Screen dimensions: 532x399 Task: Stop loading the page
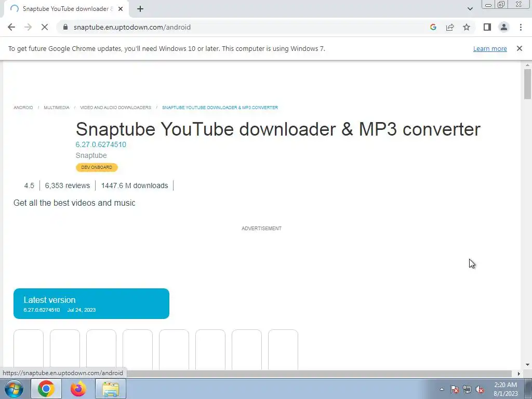(x=45, y=27)
